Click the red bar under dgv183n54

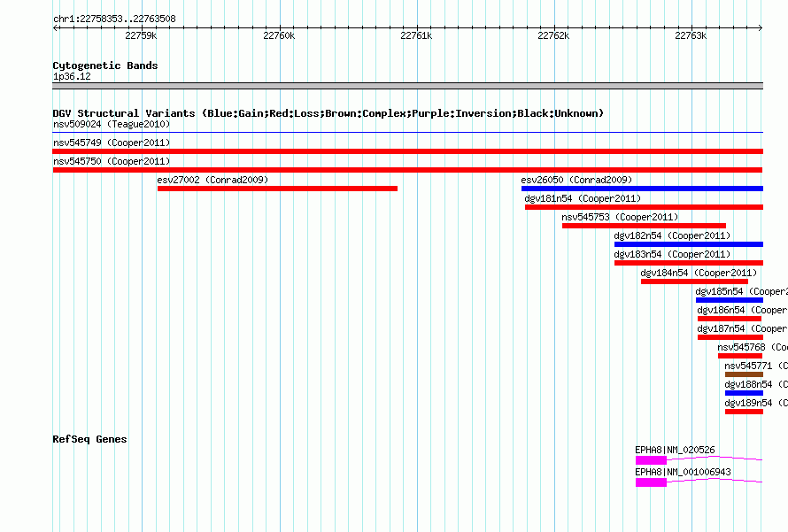coord(689,263)
